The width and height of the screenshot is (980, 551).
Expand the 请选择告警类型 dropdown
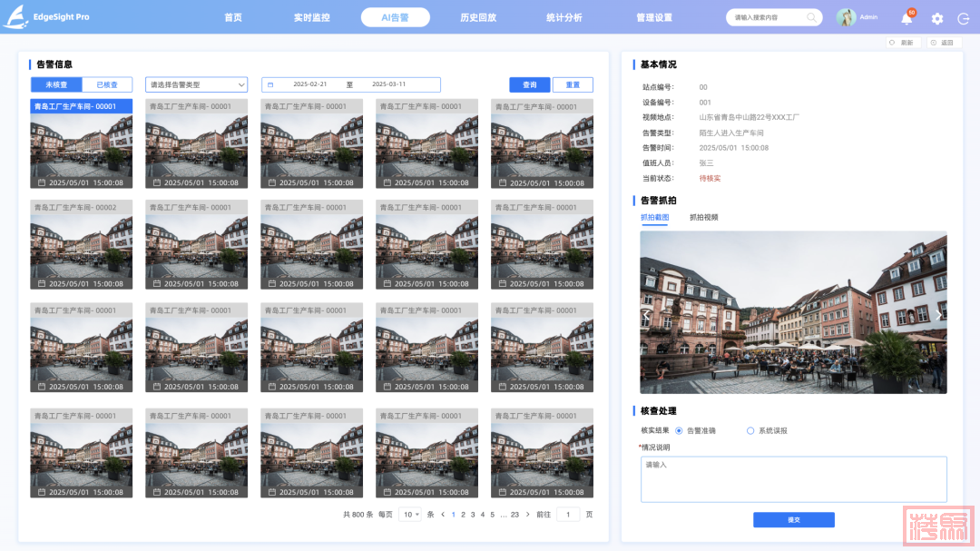pos(196,84)
